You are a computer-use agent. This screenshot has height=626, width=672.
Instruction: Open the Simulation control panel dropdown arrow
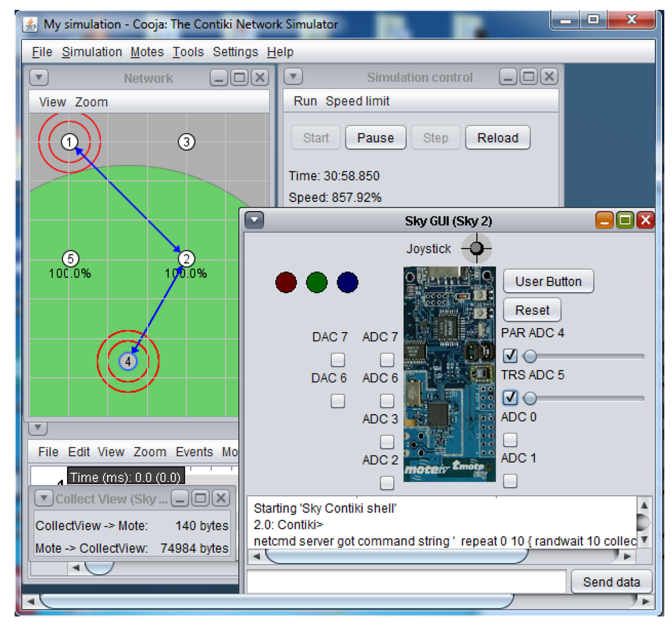point(293,77)
